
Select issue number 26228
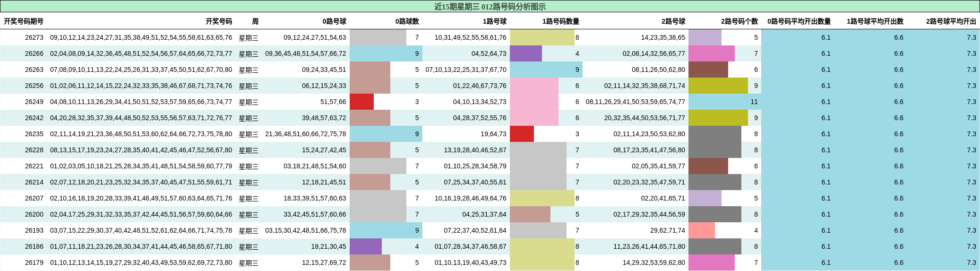(34, 150)
